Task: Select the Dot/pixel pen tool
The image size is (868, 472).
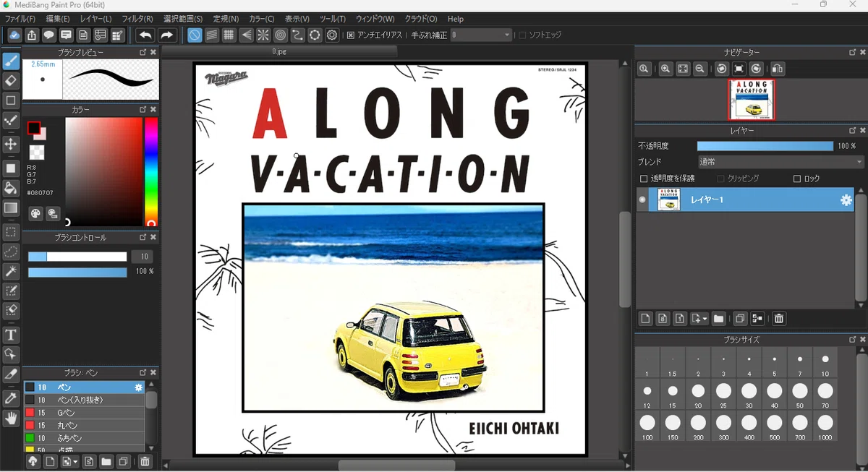Action: pyautogui.click(x=11, y=121)
